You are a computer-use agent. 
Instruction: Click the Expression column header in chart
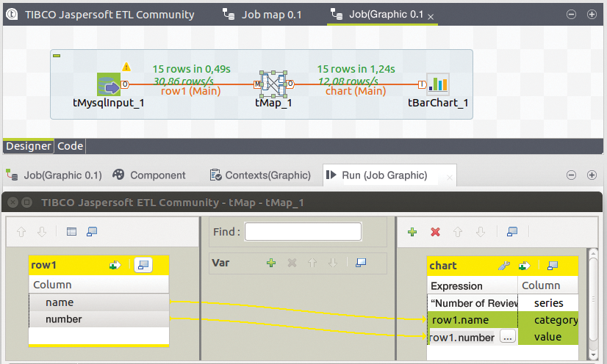point(473,286)
